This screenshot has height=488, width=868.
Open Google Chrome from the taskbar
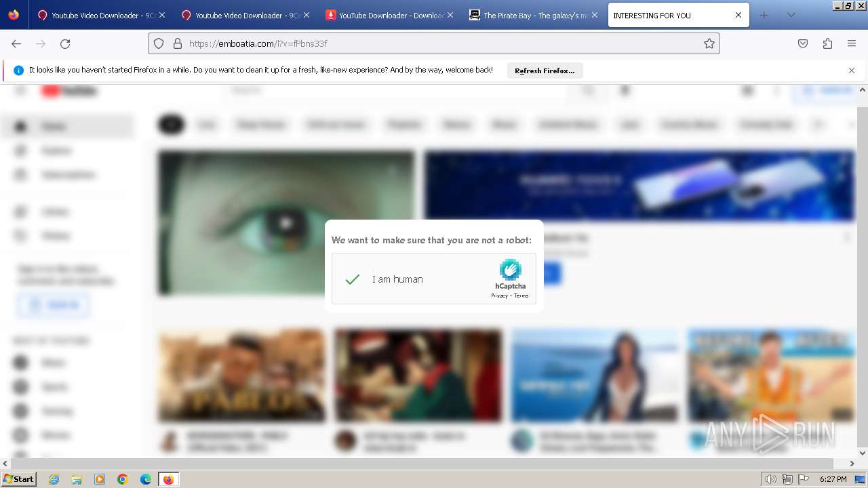click(x=123, y=479)
